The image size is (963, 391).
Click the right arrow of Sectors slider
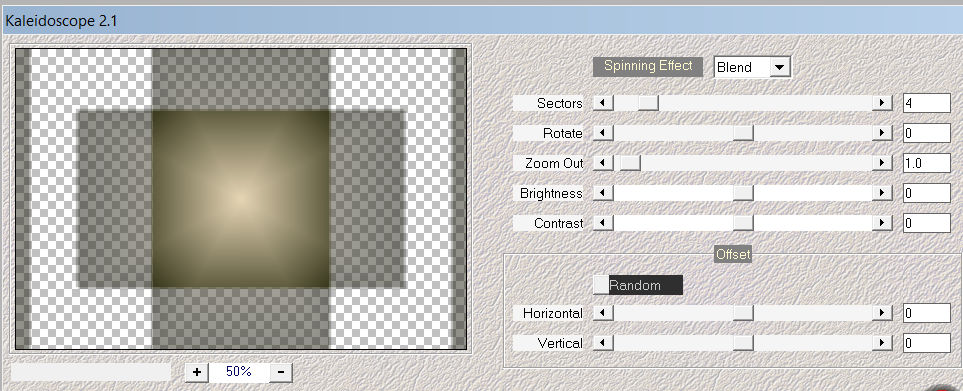click(882, 103)
